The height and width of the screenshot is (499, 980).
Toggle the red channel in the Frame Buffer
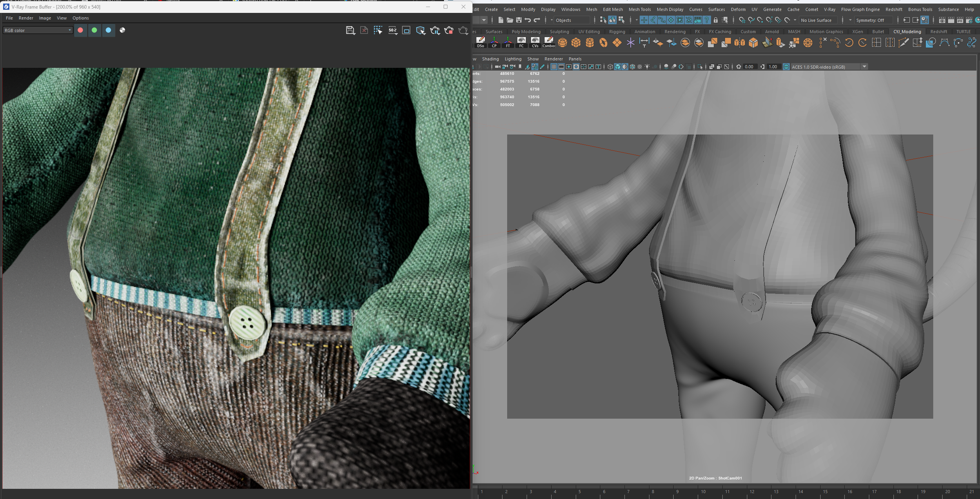[80, 30]
